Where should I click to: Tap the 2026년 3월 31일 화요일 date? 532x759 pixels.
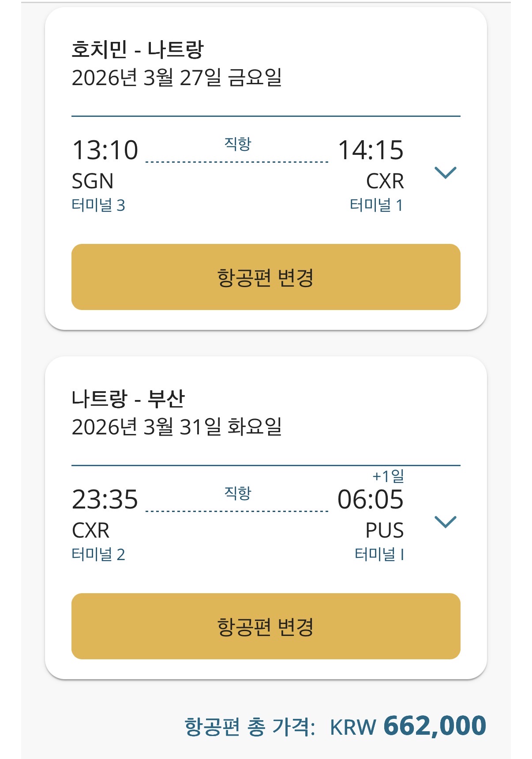point(176,427)
